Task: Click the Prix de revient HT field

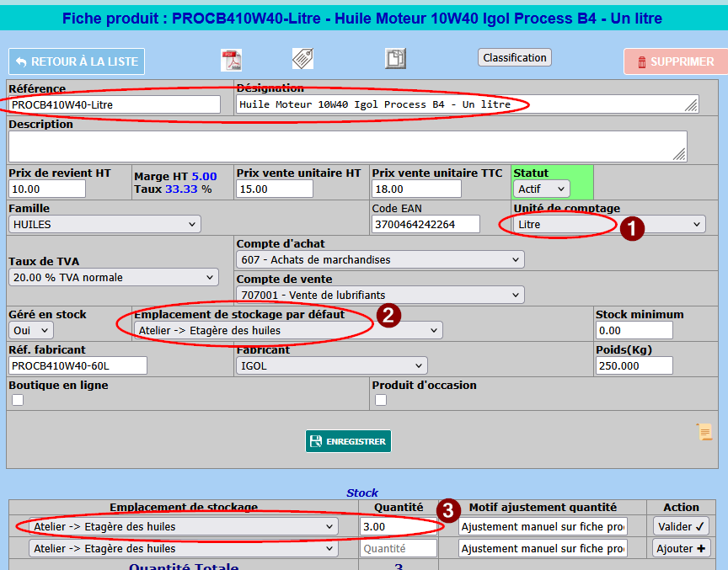Action: [x=47, y=189]
